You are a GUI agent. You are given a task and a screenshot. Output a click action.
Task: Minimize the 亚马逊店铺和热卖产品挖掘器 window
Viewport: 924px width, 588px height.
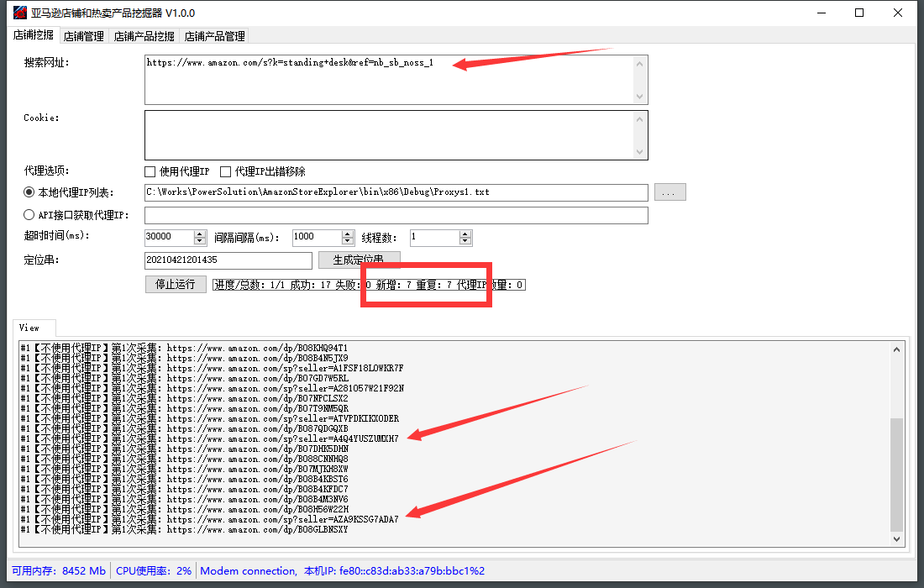coord(822,13)
